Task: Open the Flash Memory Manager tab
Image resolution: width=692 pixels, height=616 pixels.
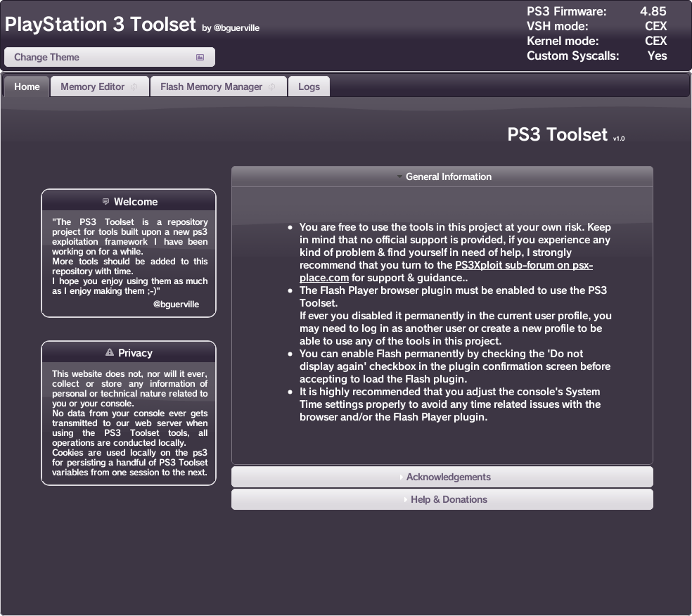Action: click(219, 86)
